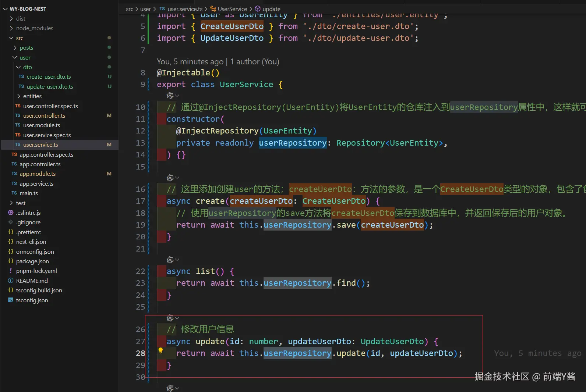Click the lightbulb quick-fix icon on line 28
Image resolution: width=586 pixels, height=392 pixels.
click(x=160, y=351)
